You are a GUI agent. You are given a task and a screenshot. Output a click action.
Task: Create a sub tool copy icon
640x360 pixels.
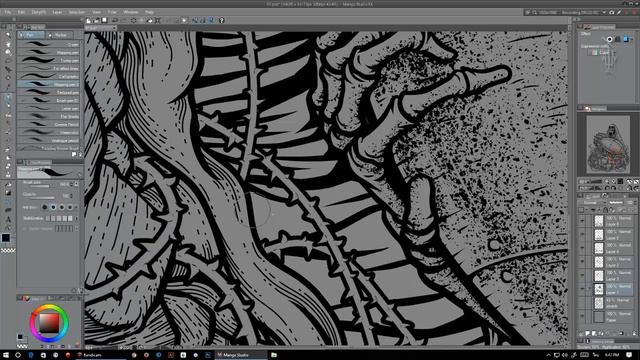74,155
